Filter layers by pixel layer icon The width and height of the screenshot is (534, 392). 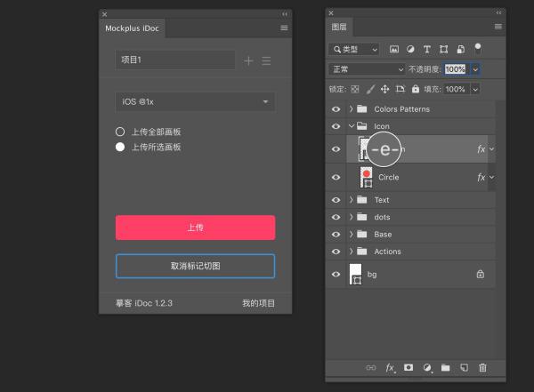pos(394,50)
